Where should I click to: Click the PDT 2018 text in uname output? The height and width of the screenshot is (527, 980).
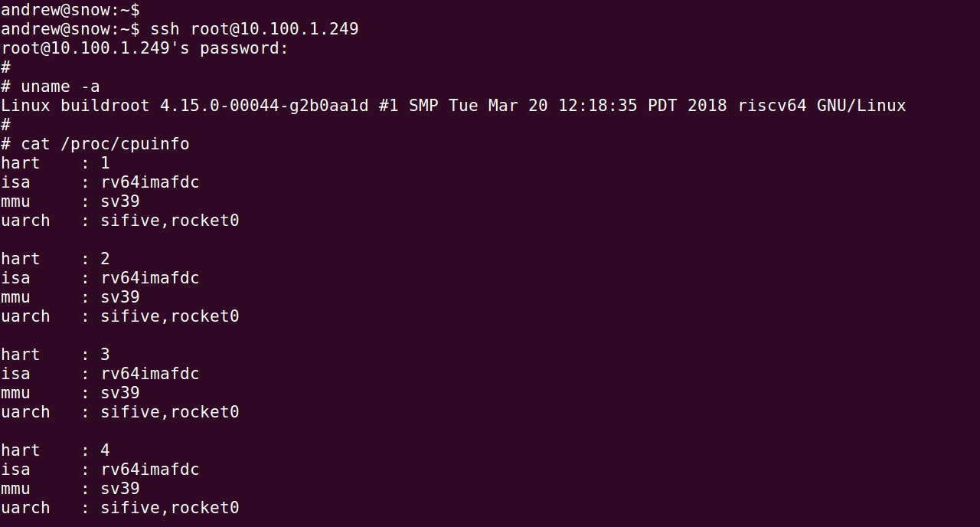click(688, 106)
